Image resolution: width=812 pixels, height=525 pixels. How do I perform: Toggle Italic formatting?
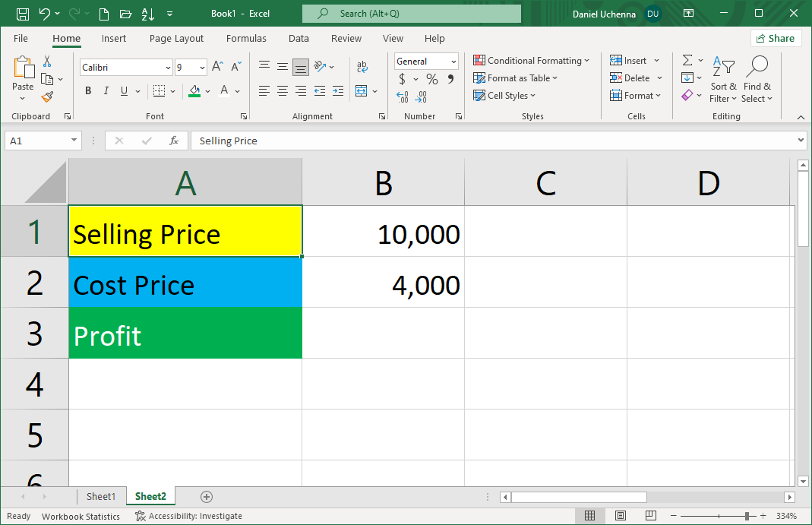[106, 90]
